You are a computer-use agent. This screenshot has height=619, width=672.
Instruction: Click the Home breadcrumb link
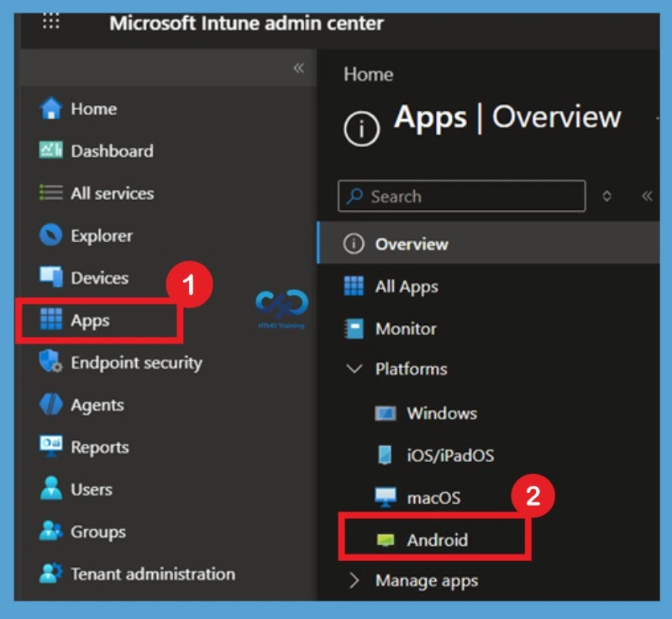pyautogui.click(x=368, y=75)
